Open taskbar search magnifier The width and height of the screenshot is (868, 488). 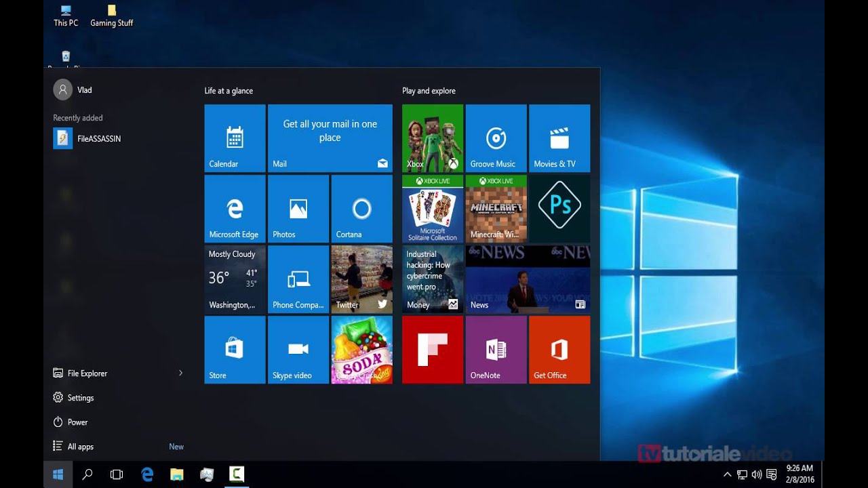(87, 474)
